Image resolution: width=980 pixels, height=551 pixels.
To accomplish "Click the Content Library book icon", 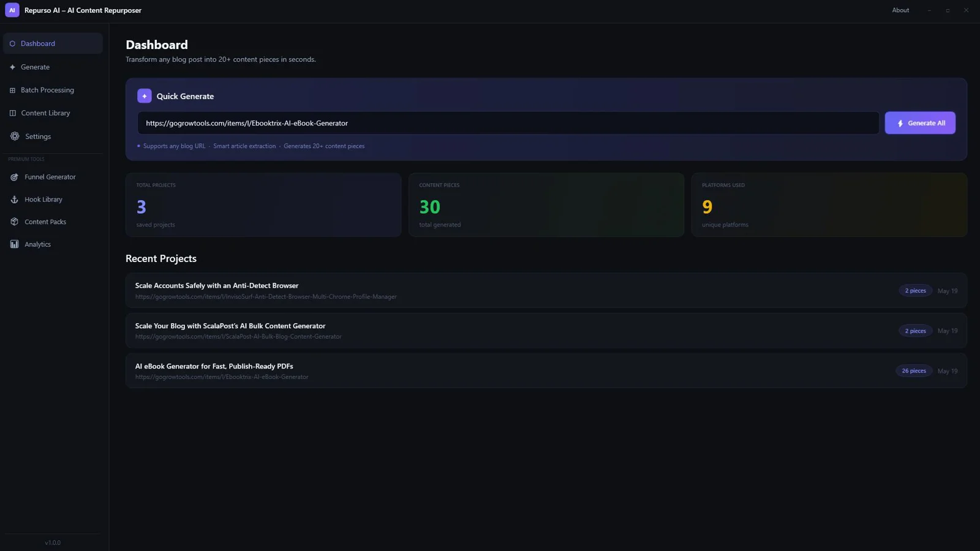I will (x=12, y=113).
